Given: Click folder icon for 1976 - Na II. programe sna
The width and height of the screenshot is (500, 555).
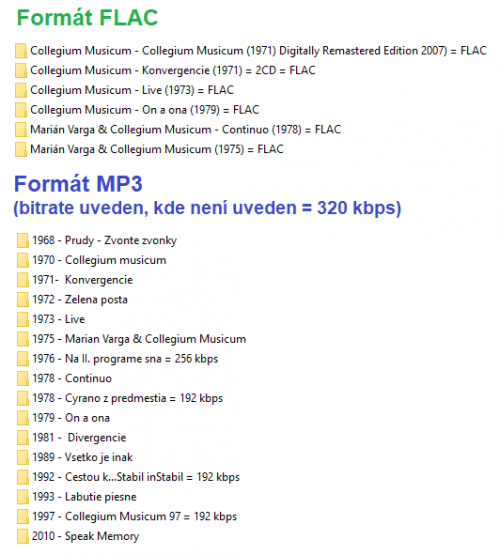Looking at the screenshot, I should (23, 359).
